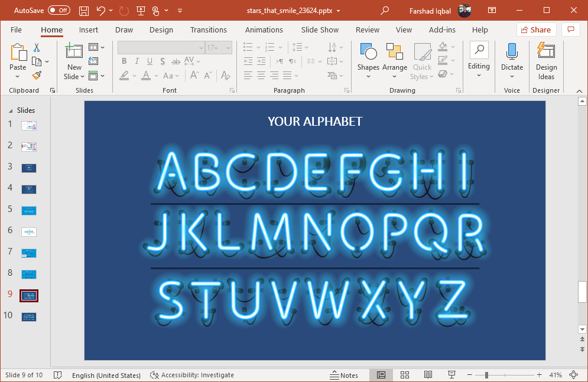
Task: Click the Share button
Action: pos(536,30)
